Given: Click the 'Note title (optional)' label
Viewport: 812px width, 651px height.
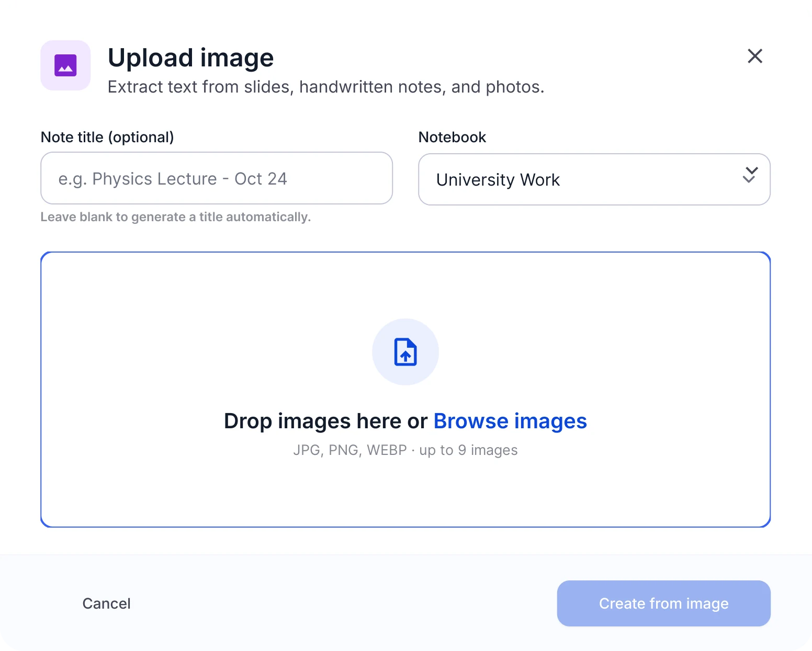Looking at the screenshot, I should click(107, 137).
